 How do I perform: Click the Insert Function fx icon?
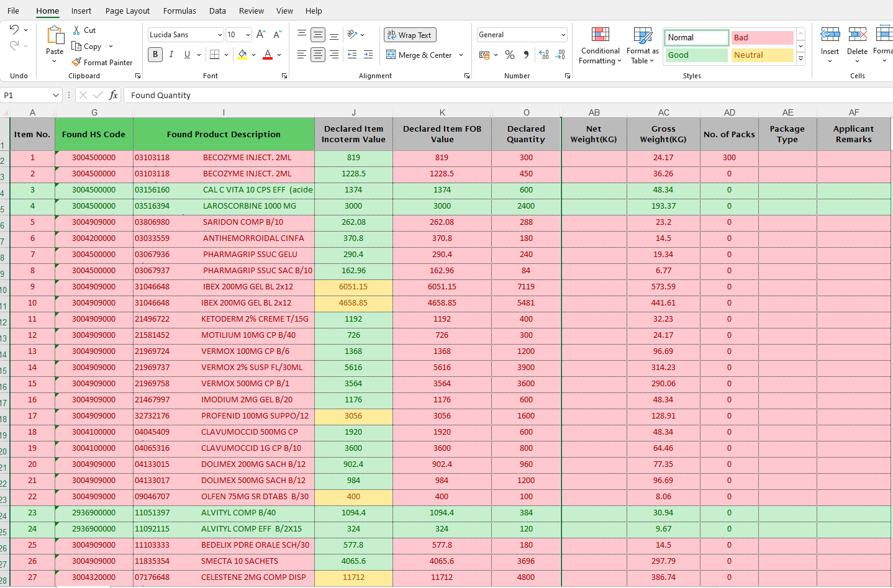pos(113,95)
